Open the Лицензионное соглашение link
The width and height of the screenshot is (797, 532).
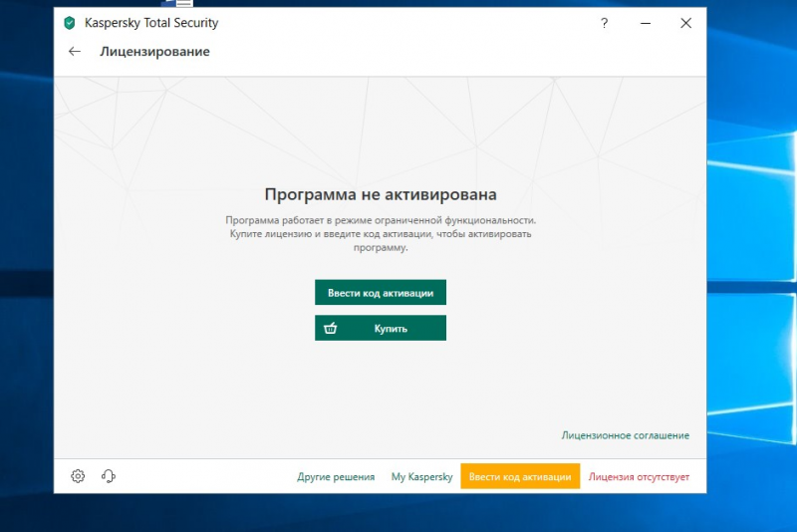(x=626, y=435)
